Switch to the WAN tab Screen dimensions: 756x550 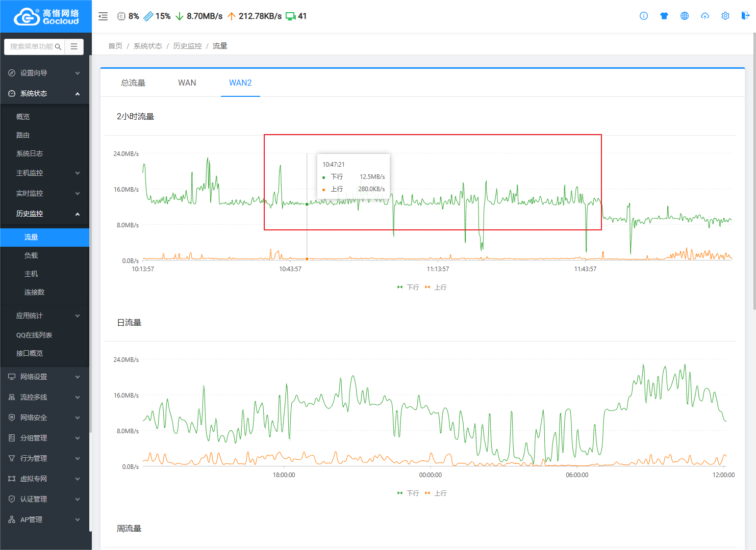[x=187, y=83]
